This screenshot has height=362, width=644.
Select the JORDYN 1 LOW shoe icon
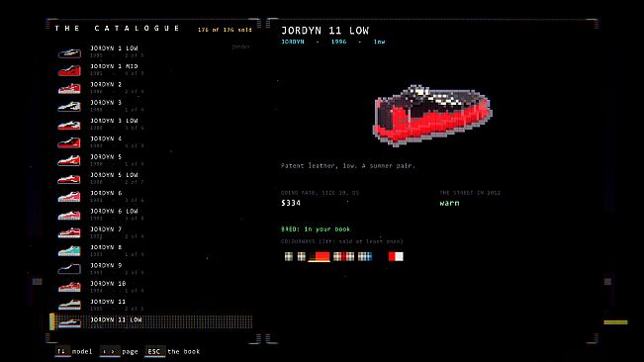[69, 52]
